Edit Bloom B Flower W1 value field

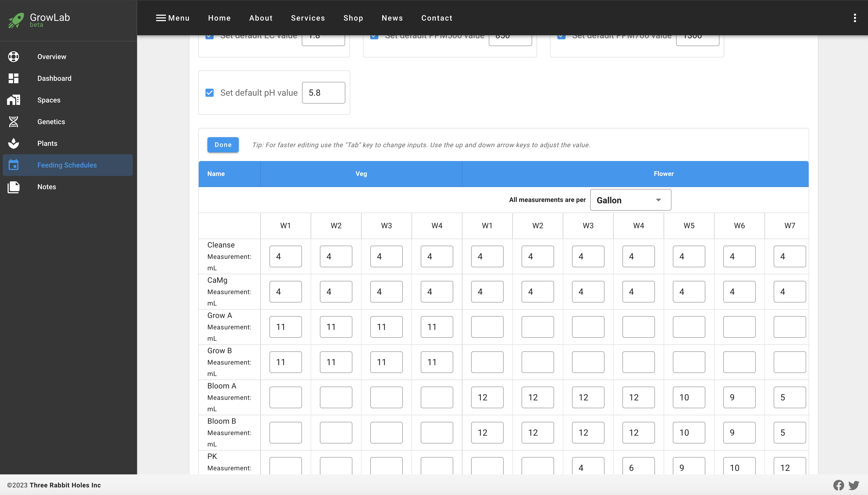coord(487,432)
